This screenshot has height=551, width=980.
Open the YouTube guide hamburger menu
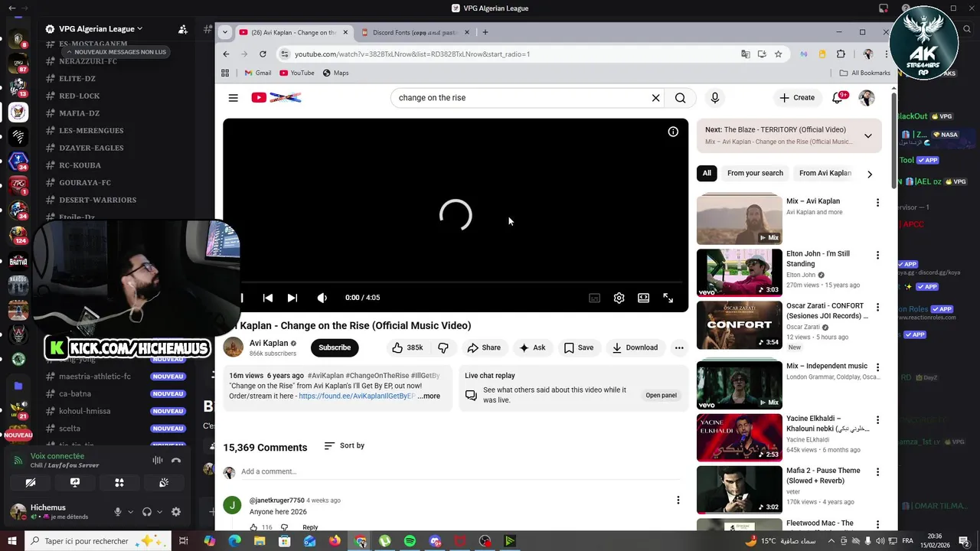pos(233,98)
